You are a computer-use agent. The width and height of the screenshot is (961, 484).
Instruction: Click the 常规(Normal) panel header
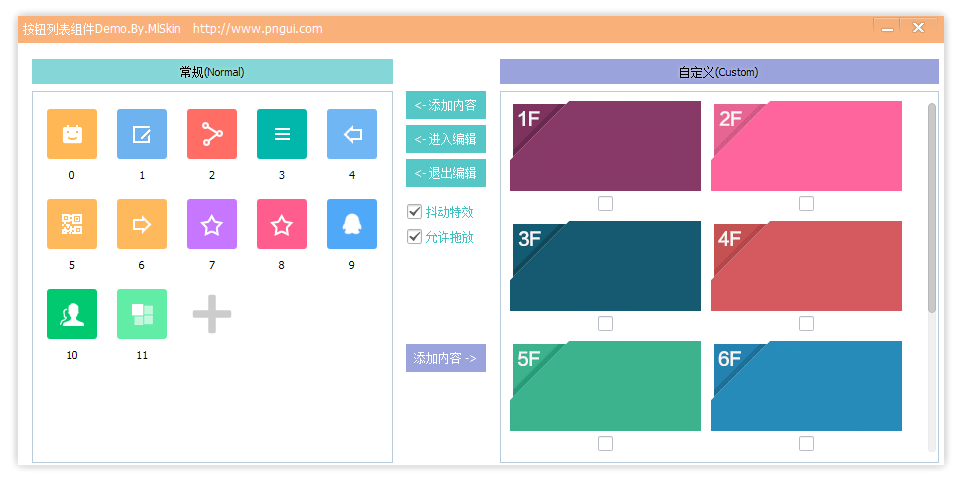tap(212, 72)
